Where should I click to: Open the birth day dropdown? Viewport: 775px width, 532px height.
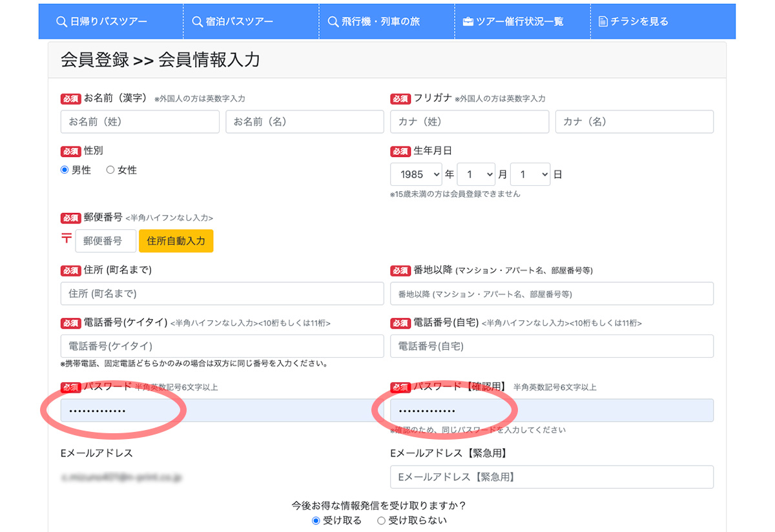(x=530, y=174)
